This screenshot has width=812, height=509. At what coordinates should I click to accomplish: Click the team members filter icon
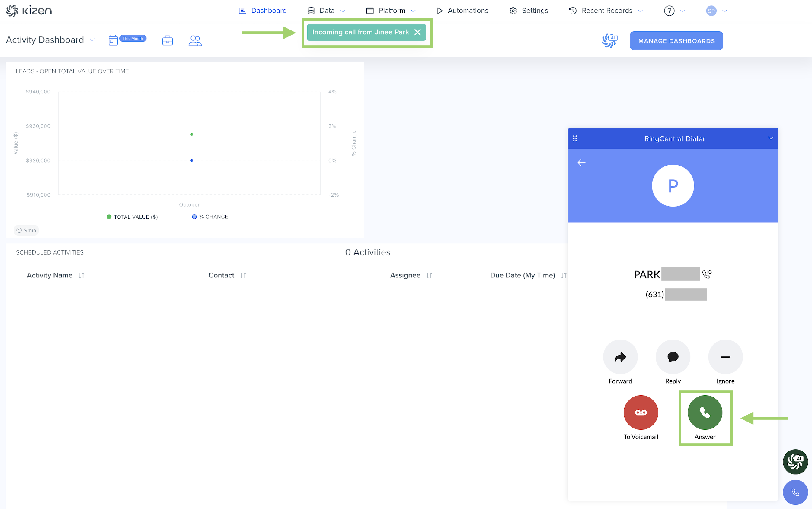[x=195, y=41]
